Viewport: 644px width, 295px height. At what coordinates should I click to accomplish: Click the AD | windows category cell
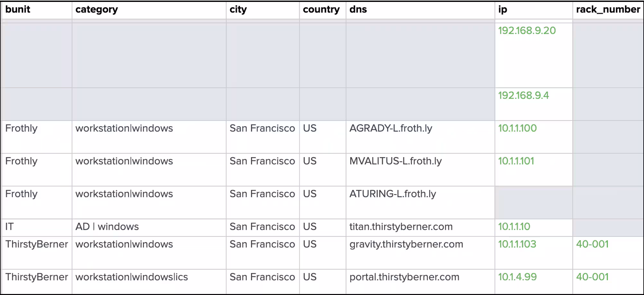107,227
